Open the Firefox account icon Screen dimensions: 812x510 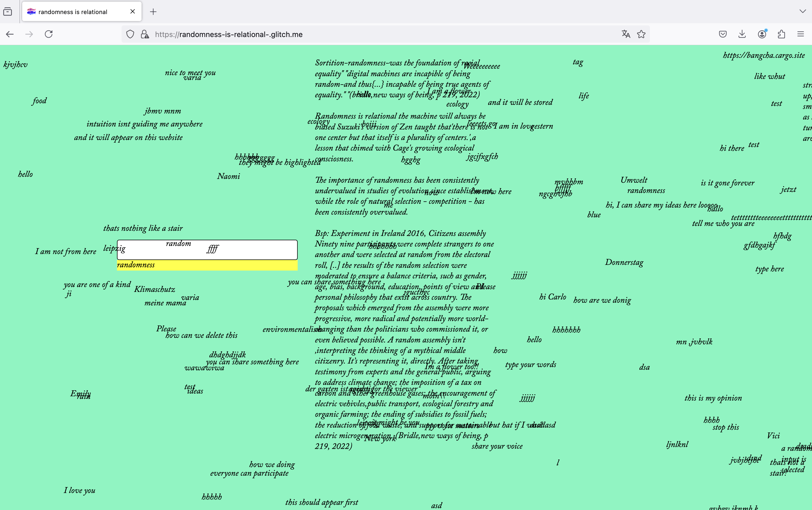pyautogui.click(x=762, y=34)
